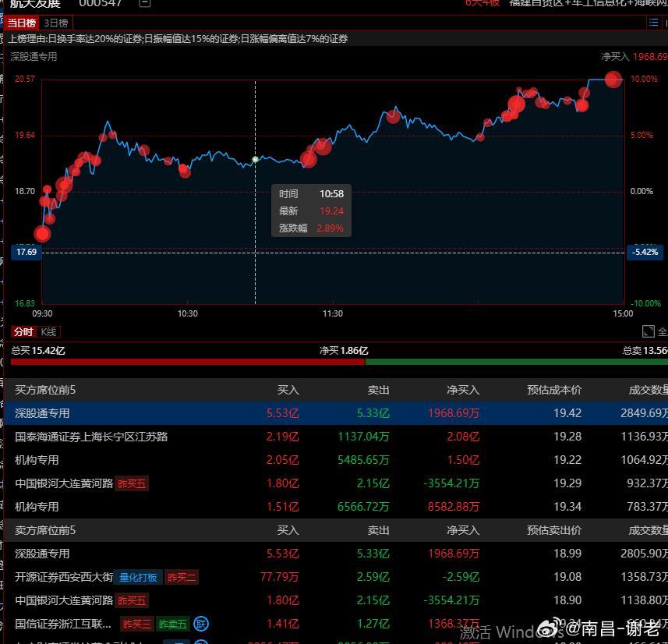Click the 卖方席位前5 header
The width and height of the screenshot is (668, 644).
(x=45, y=530)
